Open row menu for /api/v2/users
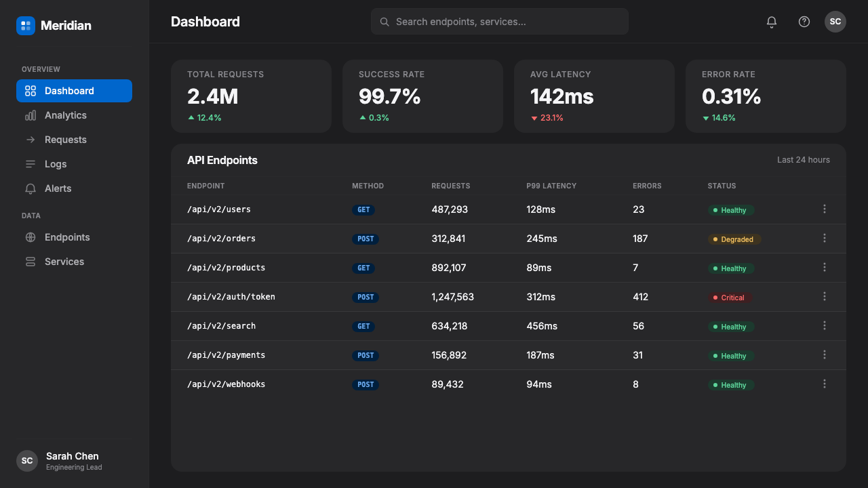This screenshot has width=868, height=488. 825,209
